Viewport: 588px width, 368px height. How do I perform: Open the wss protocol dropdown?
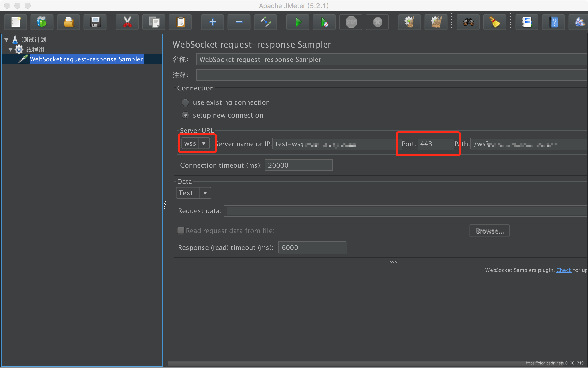tap(195, 143)
